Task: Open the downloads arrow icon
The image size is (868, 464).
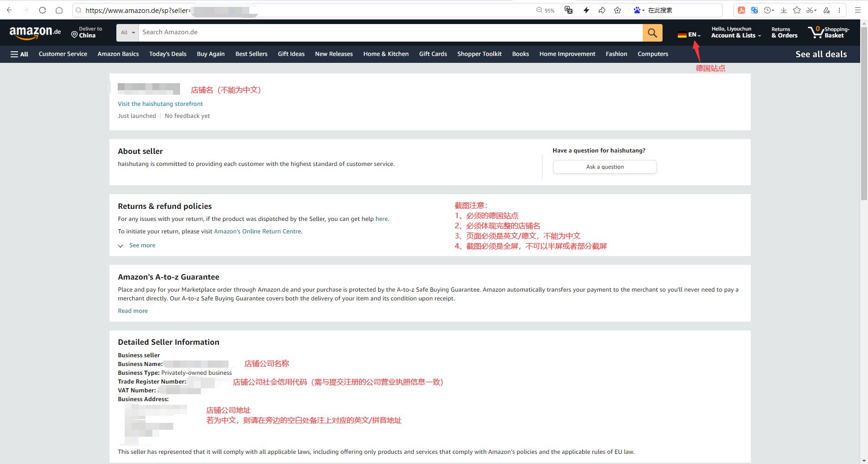Action: pos(784,10)
